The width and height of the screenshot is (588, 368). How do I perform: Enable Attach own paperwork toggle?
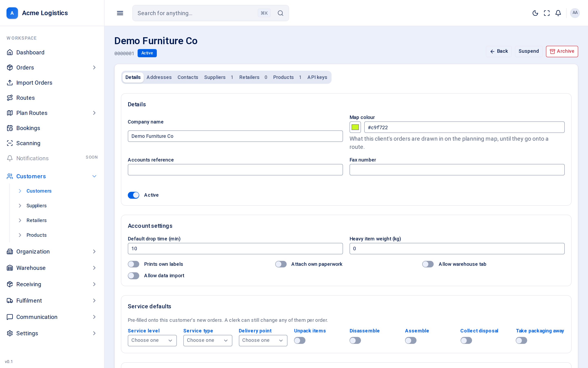pyautogui.click(x=281, y=264)
